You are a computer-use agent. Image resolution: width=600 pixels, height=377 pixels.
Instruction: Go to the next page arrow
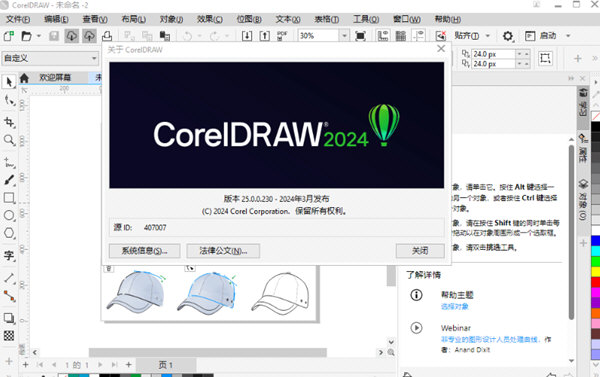click(100, 365)
